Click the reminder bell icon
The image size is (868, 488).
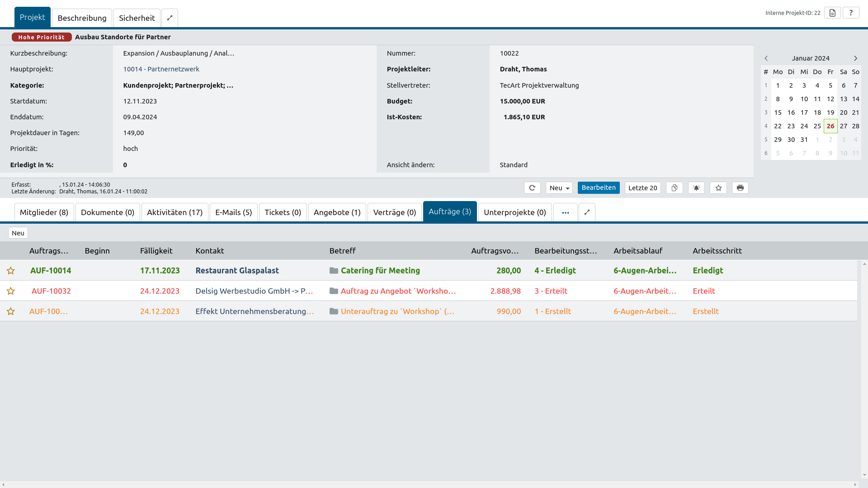tap(696, 188)
